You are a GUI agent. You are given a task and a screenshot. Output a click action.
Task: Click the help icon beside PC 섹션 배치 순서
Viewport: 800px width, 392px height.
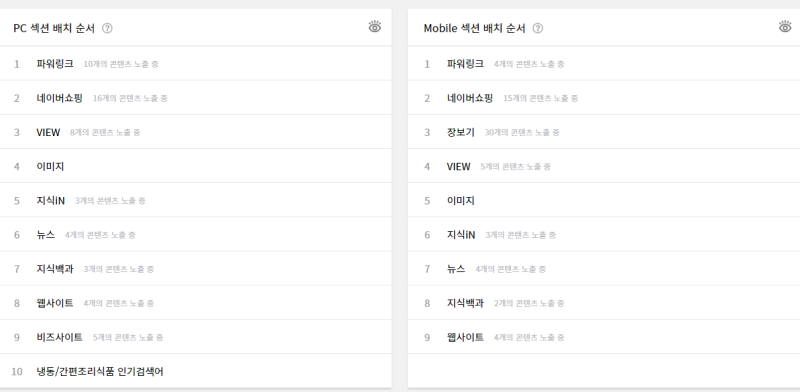tap(107, 28)
